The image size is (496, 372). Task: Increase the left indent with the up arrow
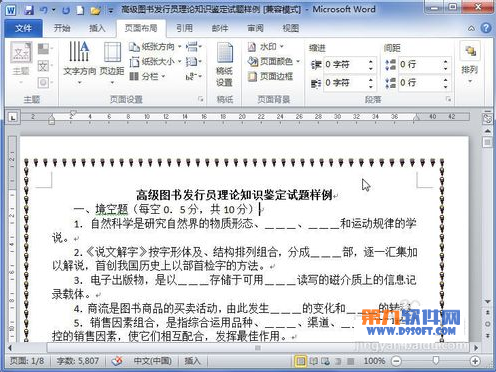tap(371, 61)
